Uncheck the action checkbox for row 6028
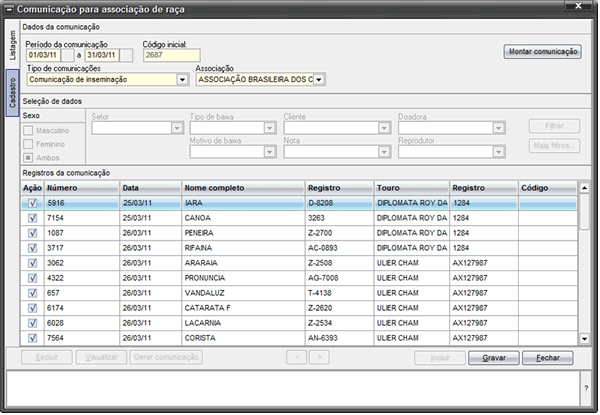 pos(33,323)
